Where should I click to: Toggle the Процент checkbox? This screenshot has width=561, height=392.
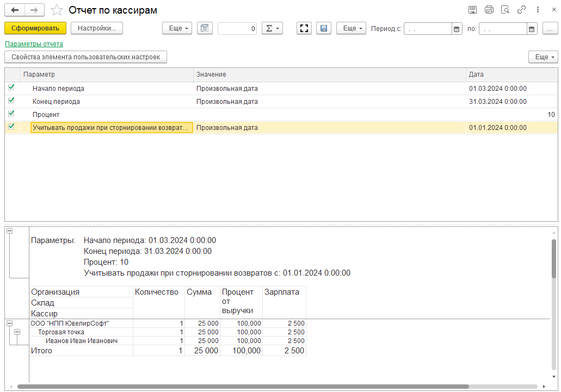11,113
